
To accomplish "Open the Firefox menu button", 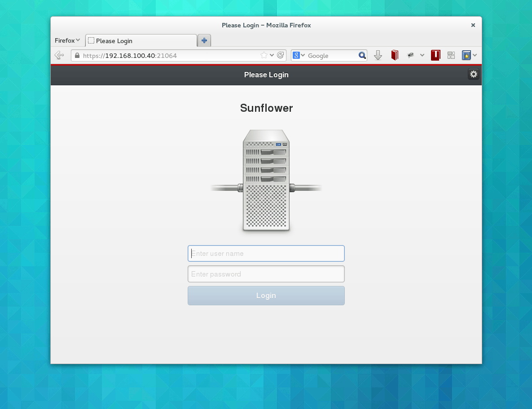I will [67, 40].
